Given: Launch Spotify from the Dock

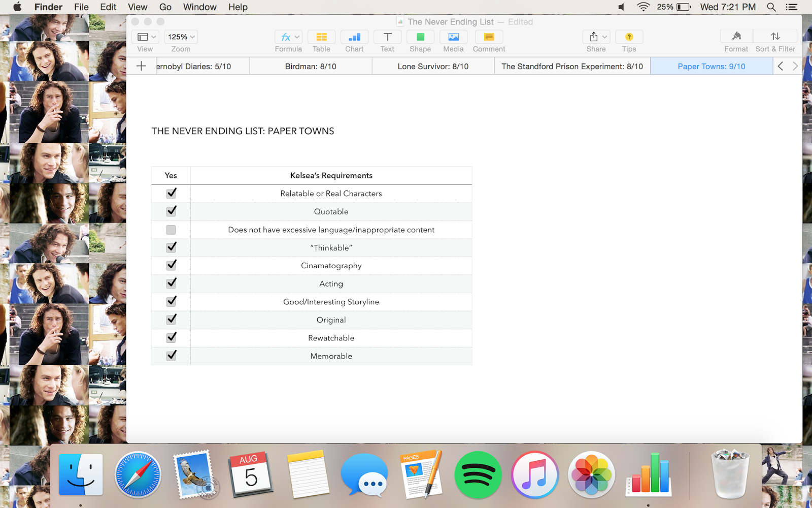Looking at the screenshot, I should tap(478, 475).
